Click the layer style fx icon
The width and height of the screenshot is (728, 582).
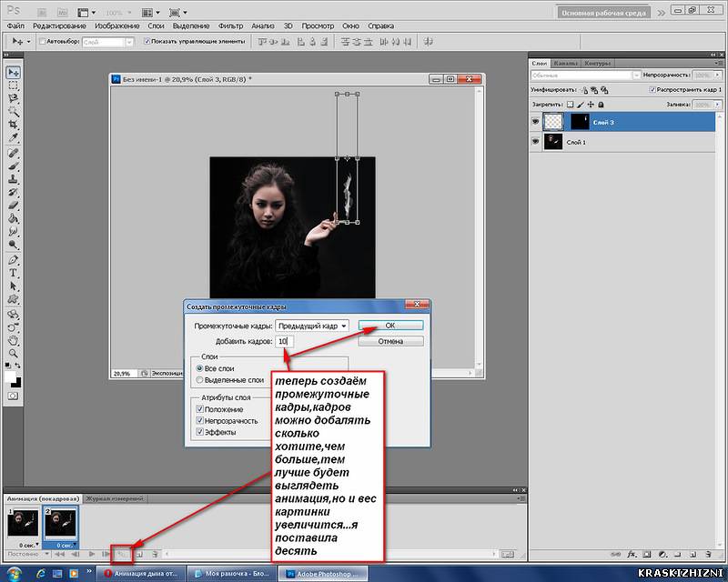click(x=632, y=554)
